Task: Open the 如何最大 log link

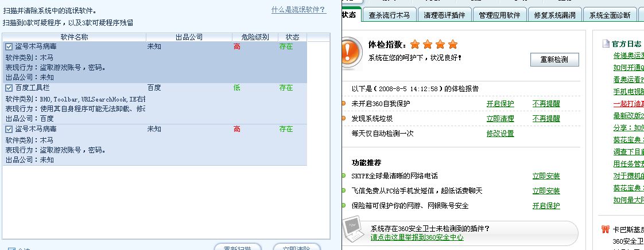Action: pyautogui.click(x=629, y=200)
